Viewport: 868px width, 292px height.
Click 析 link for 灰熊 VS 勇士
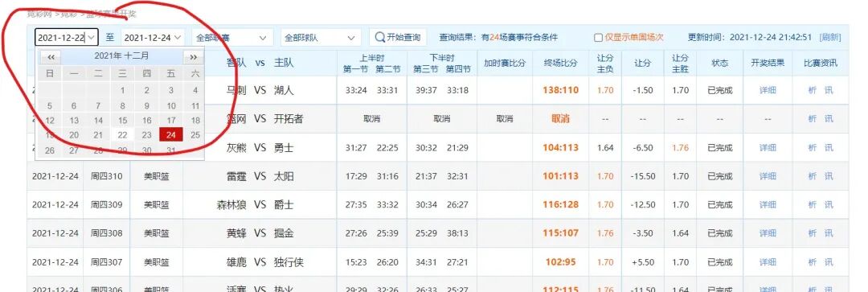[812, 147]
